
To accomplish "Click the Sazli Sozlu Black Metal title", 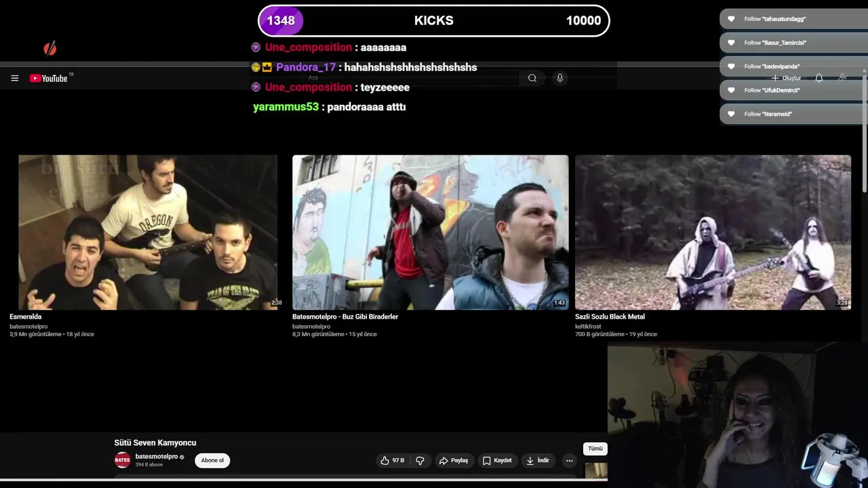I will [x=610, y=317].
